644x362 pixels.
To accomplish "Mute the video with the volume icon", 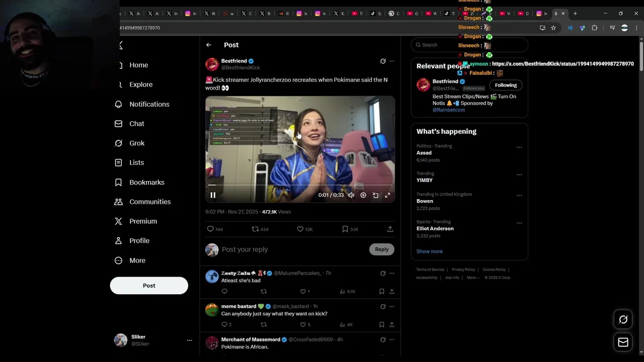I will (x=351, y=195).
